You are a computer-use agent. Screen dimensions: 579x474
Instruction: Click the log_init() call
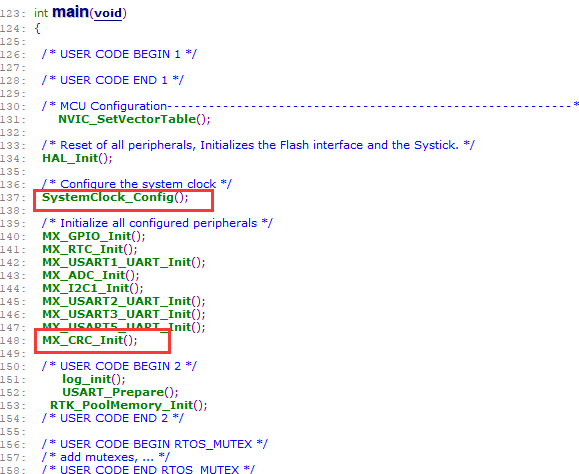click(94, 379)
